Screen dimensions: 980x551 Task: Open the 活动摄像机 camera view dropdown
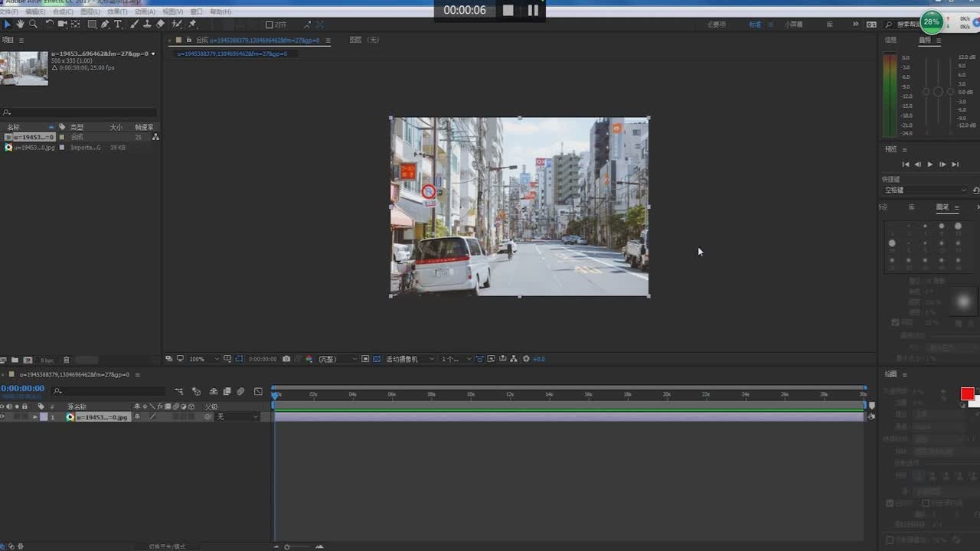410,359
